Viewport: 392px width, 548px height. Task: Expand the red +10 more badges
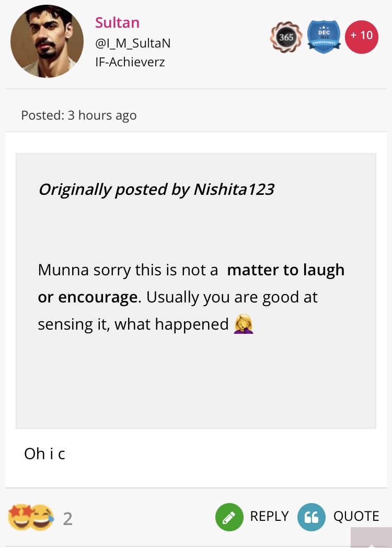click(361, 37)
